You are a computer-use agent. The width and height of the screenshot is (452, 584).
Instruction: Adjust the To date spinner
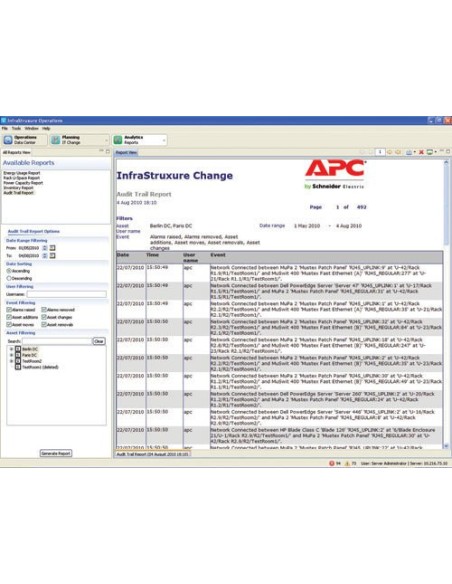(x=45, y=256)
